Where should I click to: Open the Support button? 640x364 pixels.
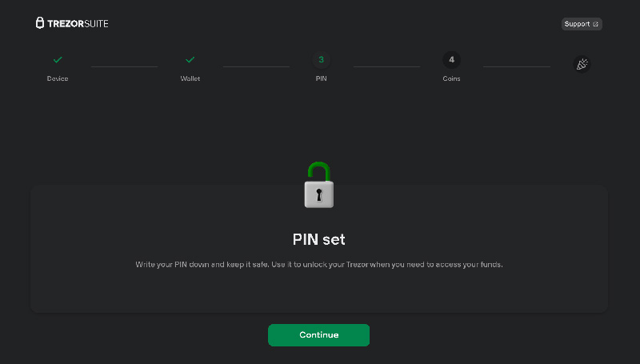click(x=582, y=24)
